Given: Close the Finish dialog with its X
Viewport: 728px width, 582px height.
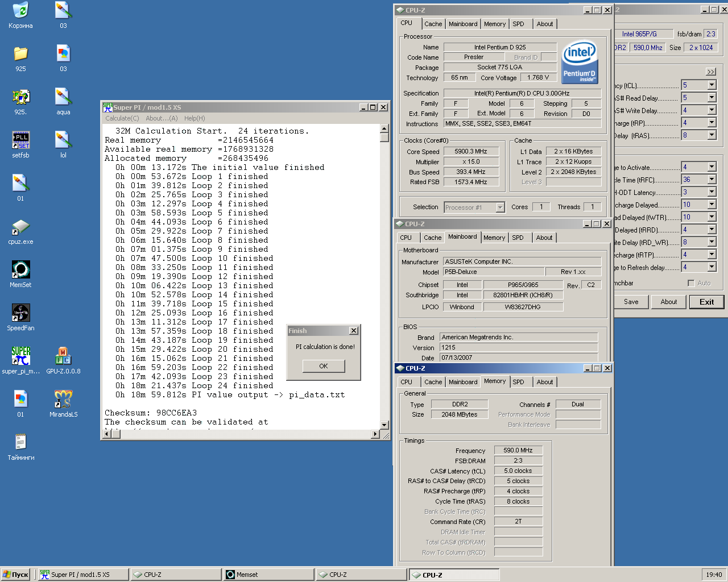Looking at the screenshot, I should [x=353, y=330].
